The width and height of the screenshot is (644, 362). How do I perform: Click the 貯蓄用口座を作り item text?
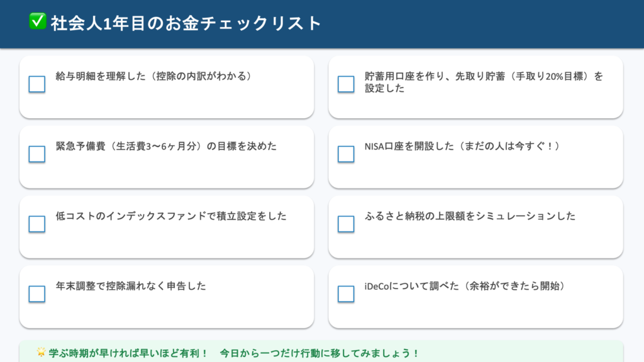[483, 82]
